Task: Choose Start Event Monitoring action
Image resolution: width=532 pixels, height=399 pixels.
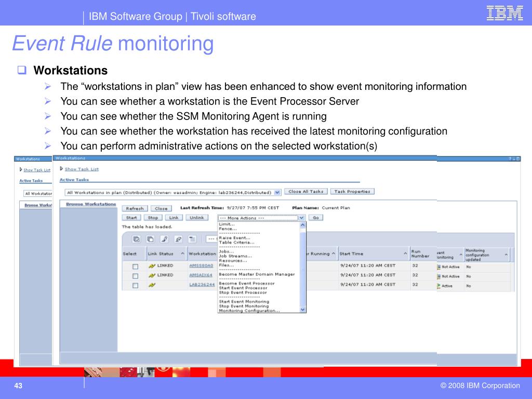Action: (x=244, y=301)
